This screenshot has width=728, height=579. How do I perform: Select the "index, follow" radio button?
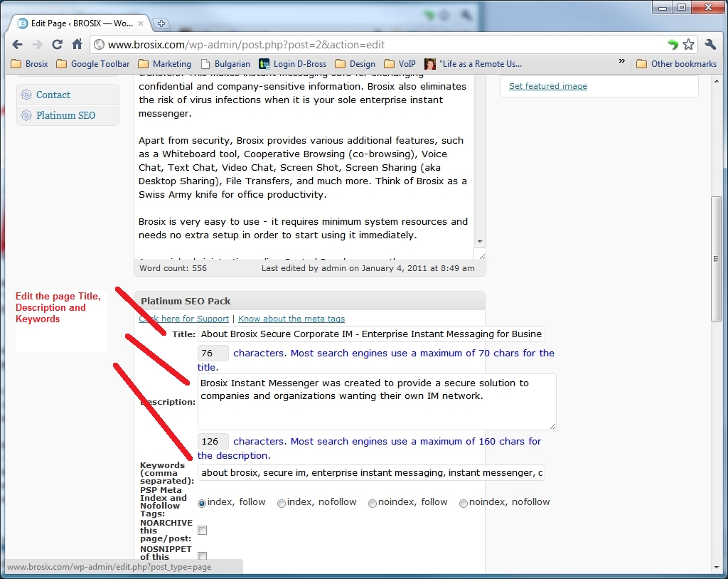pyautogui.click(x=201, y=504)
